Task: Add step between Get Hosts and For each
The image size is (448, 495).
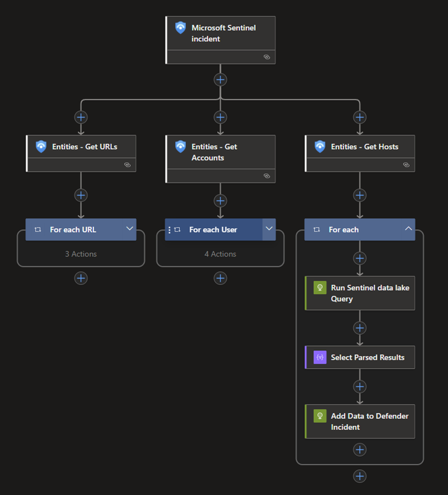Action: [360, 195]
